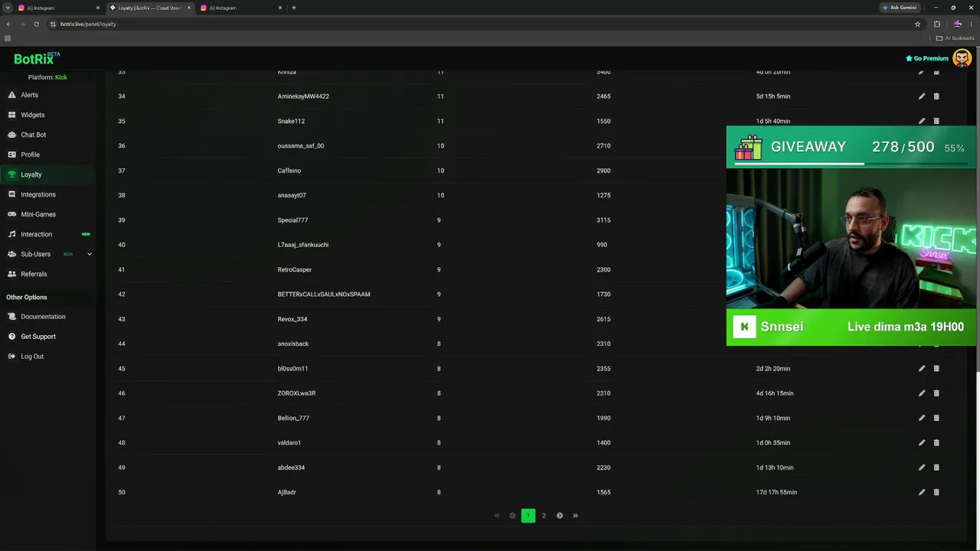Click the Log Out icon
Image resolution: width=980 pixels, height=551 pixels.
pyautogui.click(x=11, y=357)
